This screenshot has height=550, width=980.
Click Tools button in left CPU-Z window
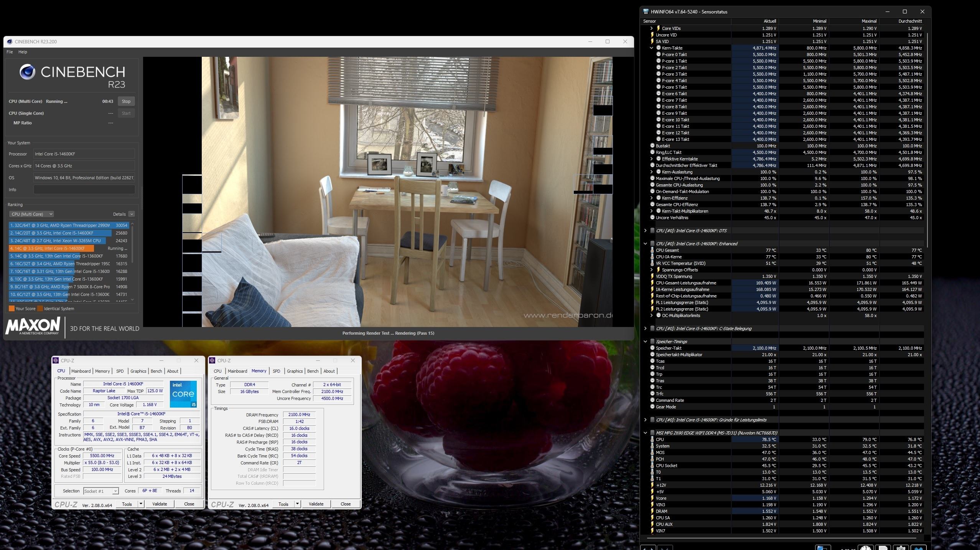pyautogui.click(x=127, y=504)
